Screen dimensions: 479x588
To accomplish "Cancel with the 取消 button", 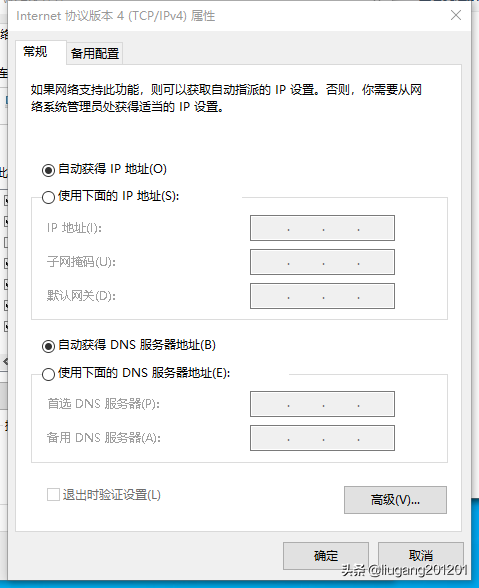I will (x=421, y=555).
